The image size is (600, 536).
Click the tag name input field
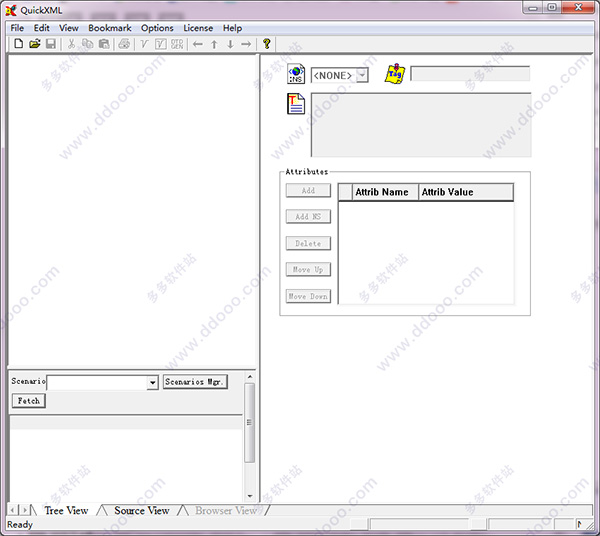tap(470, 73)
